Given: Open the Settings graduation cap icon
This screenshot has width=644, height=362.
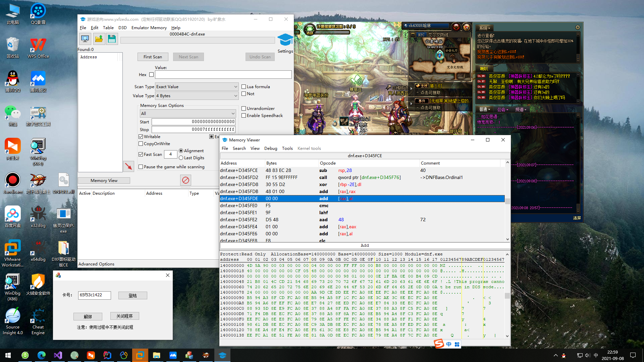Looking at the screenshot, I should 285,40.
